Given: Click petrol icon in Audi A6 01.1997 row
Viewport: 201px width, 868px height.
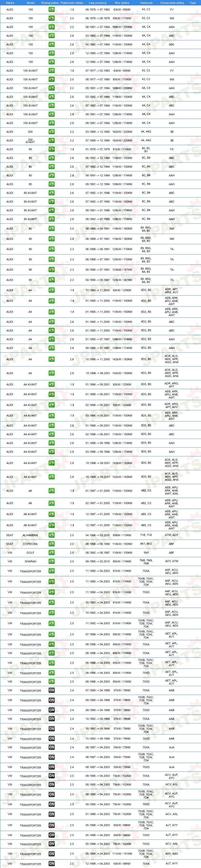Looking at the screenshot, I should click(x=52, y=490).
